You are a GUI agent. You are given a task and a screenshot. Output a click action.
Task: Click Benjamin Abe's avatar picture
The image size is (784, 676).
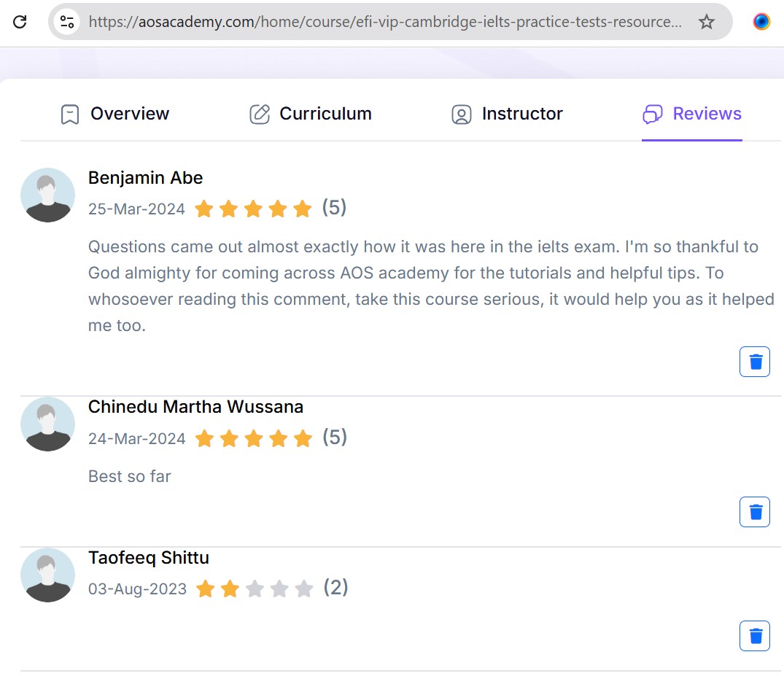47,195
